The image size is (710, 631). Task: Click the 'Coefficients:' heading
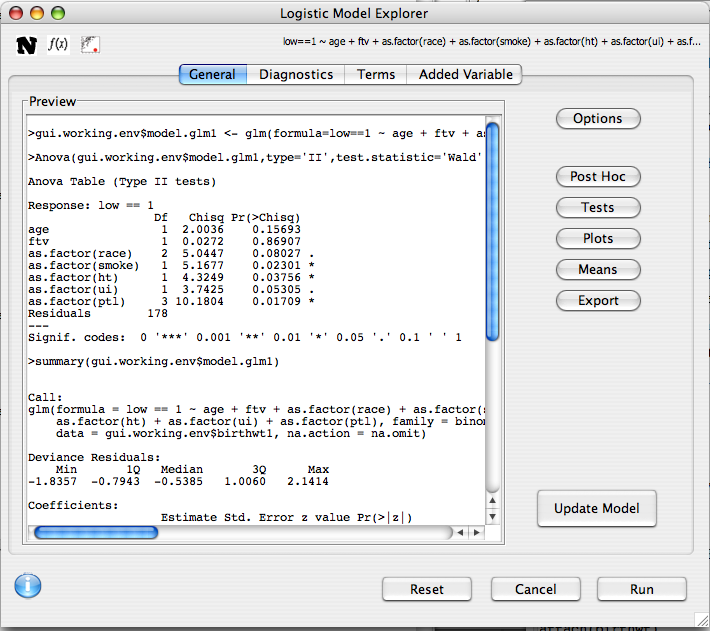pyautogui.click(x=73, y=505)
